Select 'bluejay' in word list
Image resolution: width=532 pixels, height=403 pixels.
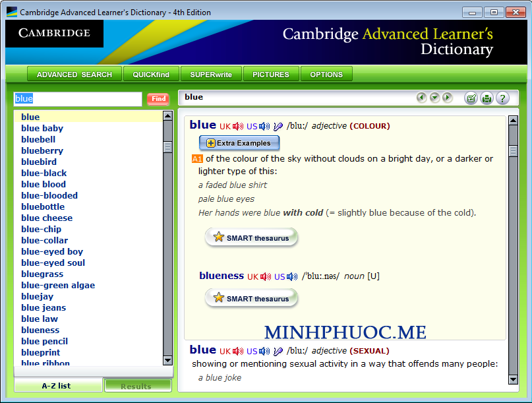coord(38,296)
